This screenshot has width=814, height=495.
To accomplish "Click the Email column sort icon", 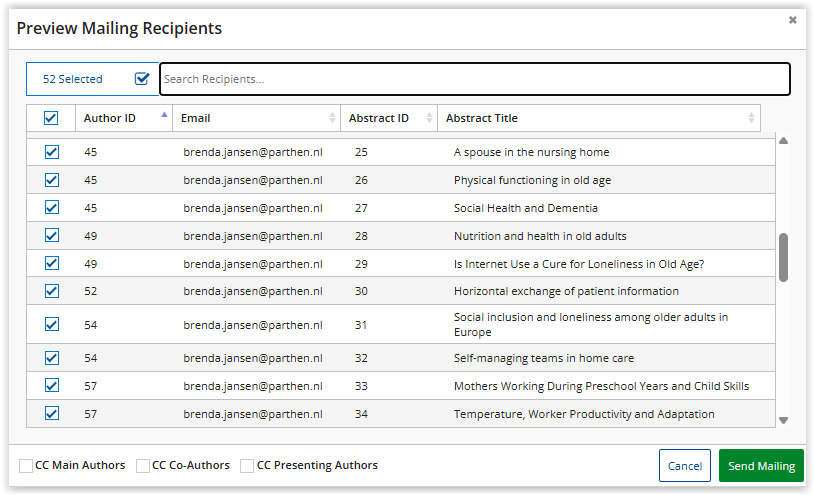I will pos(332,118).
